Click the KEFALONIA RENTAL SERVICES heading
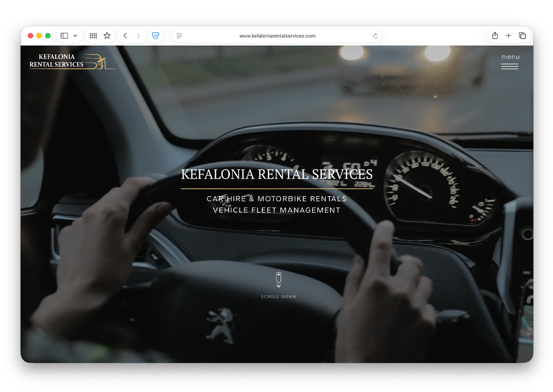553x392 pixels. point(276,175)
